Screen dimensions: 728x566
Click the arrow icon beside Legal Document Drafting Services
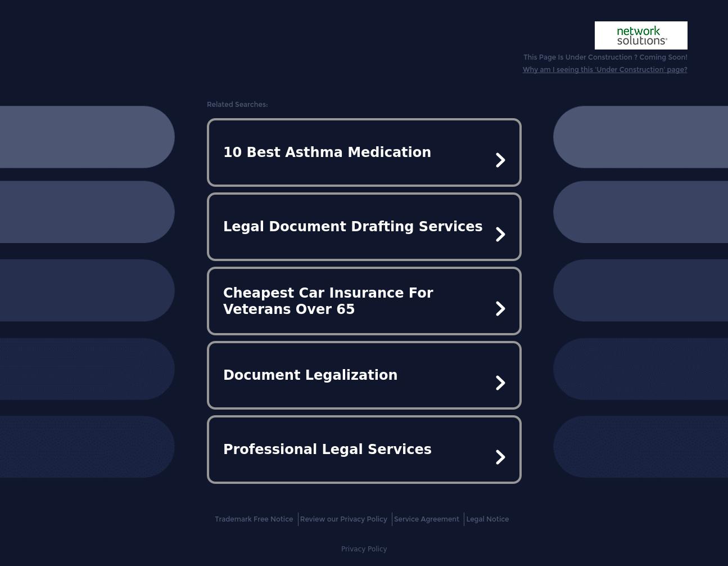coord(500,234)
